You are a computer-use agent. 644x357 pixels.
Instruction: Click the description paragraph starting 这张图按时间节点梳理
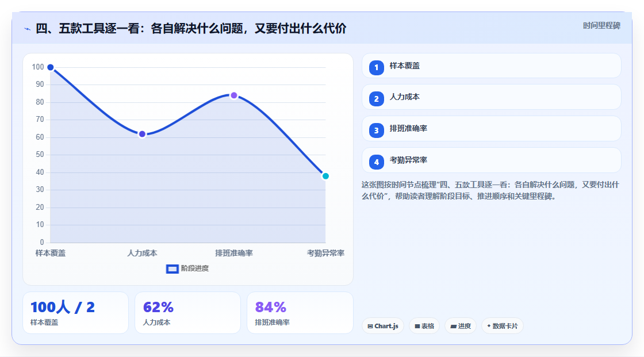coord(490,191)
